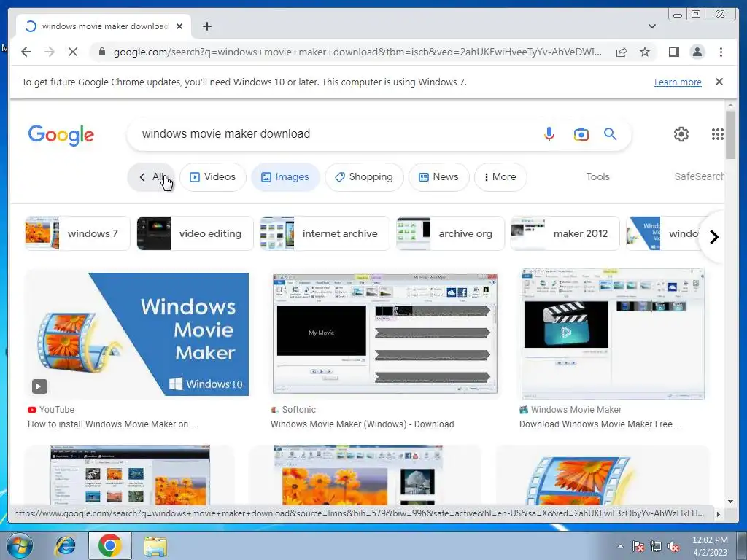The width and height of the screenshot is (747, 560).
Task: Open the Chrome profile avatar
Action: (x=697, y=52)
